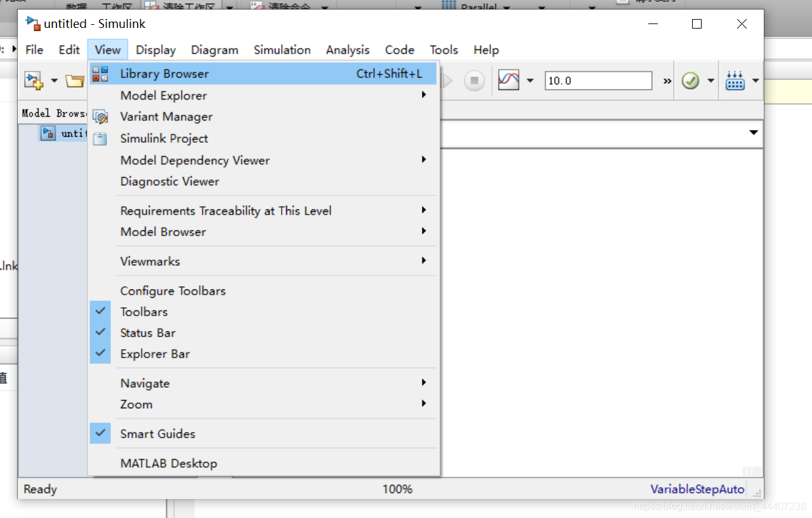Close the open View menu
Viewport: 812px width, 518px height.
click(x=108, y=50)
